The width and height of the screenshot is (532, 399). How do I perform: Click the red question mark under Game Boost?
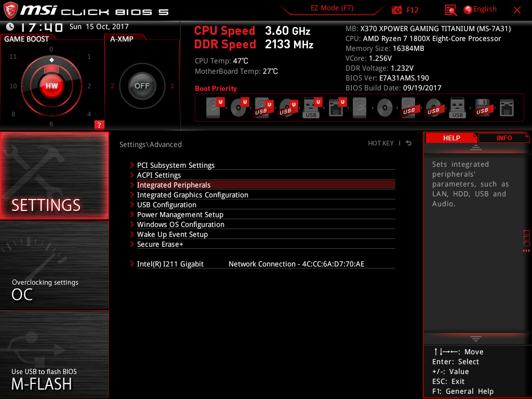pyautogui.click(x=99, y=125)
